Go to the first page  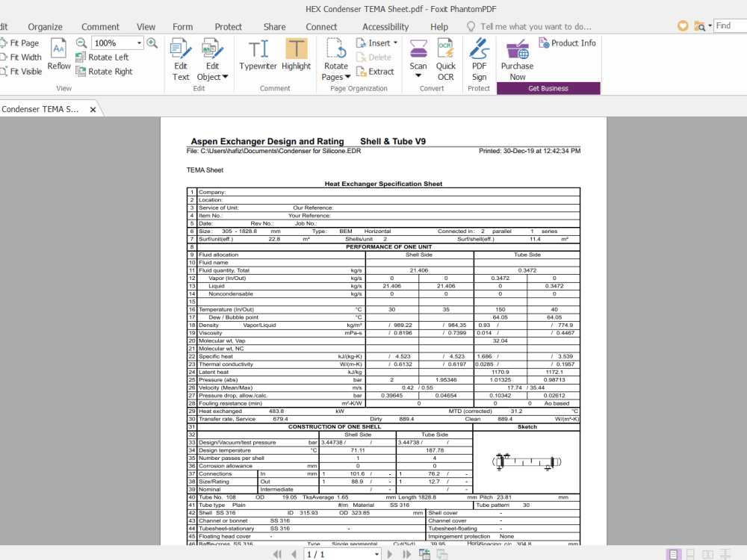tap(277, 554)
